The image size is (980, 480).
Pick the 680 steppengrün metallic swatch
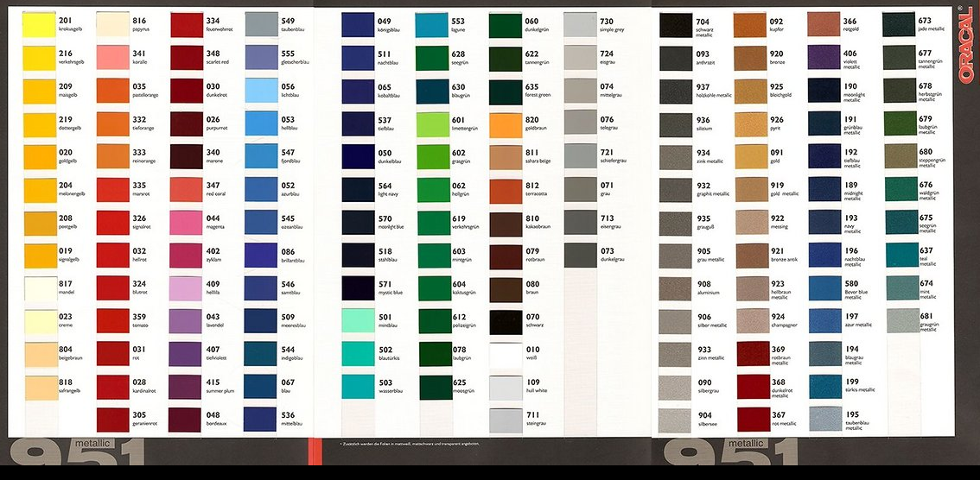900,156
